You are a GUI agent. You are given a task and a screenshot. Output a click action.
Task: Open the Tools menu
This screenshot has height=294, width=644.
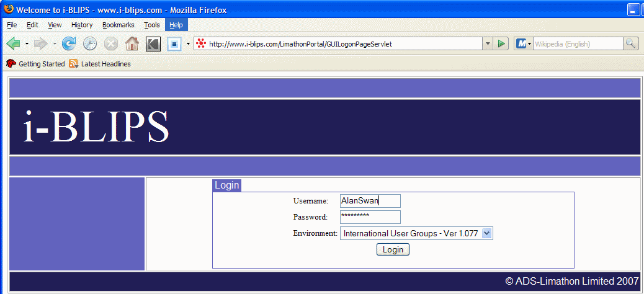tap(152, 25)
